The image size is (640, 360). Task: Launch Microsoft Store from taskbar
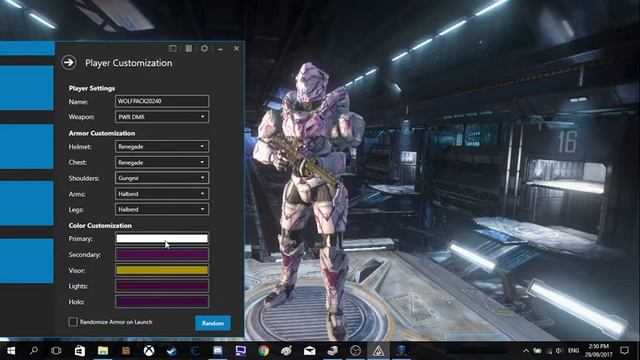pos(80,351)
